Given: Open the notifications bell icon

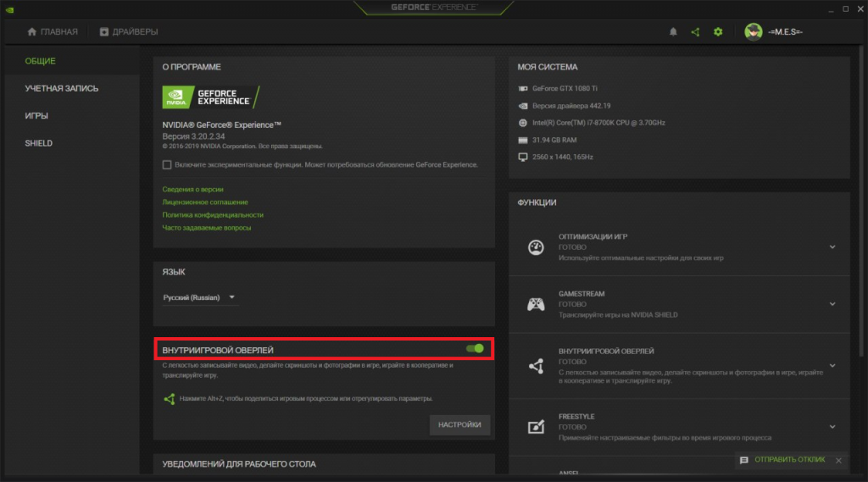Looking at the screenshot, I should click(673, 32).
